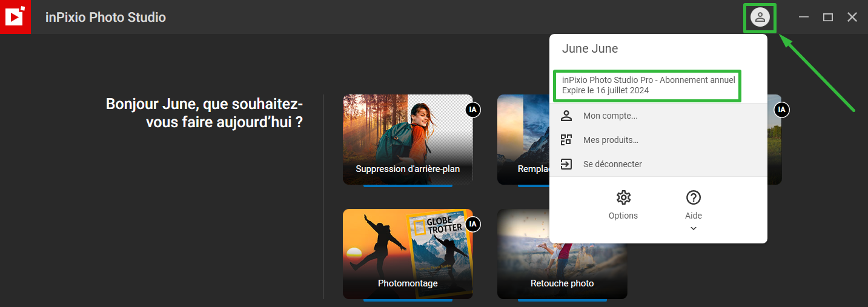Click the person icon beside Mon compte

(566, 116)
